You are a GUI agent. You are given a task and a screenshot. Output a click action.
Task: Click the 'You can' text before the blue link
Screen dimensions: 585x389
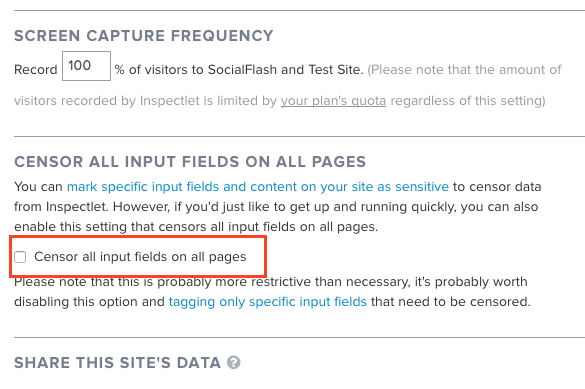point(38,186)
